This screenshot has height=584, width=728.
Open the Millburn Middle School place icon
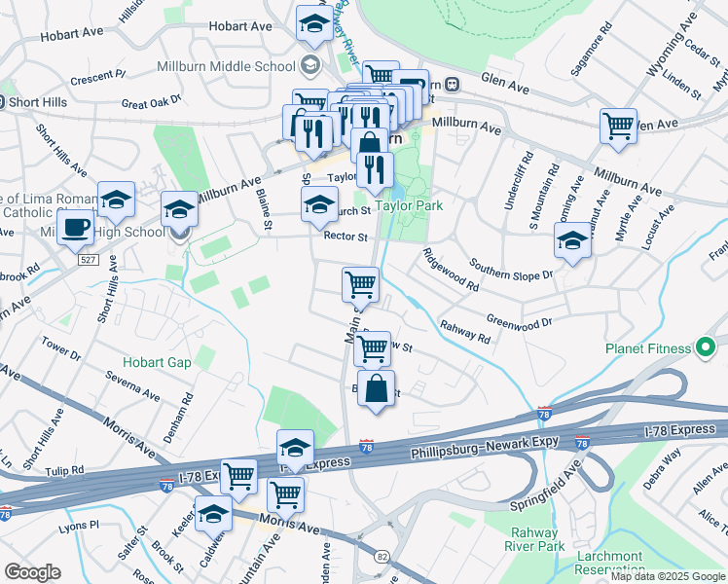coord(309,66)
